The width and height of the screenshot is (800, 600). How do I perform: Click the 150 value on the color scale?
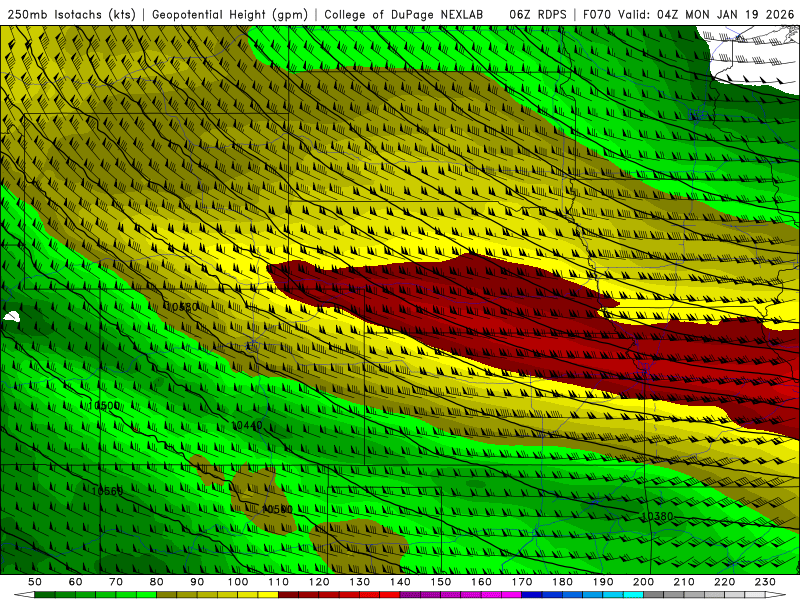point(440,582)
